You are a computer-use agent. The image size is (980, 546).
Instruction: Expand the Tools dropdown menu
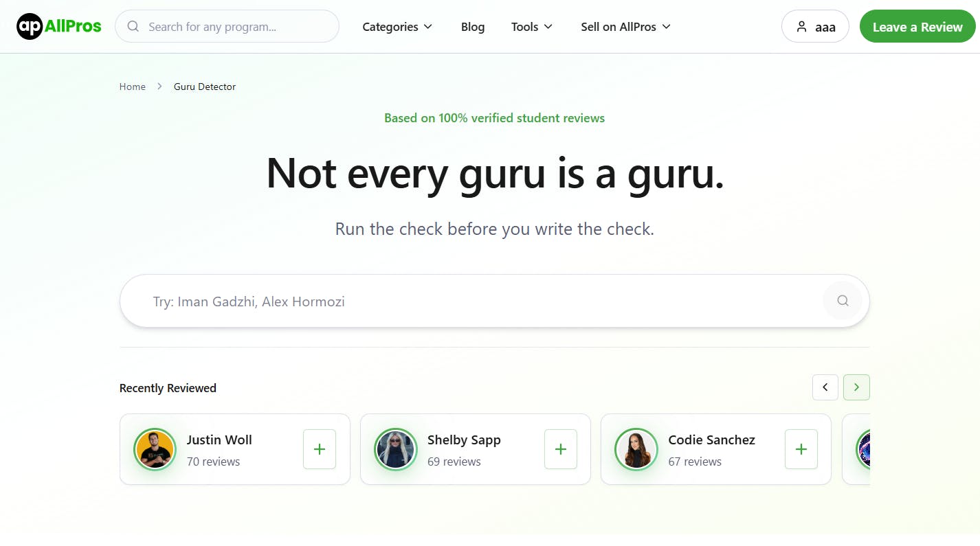tap(532, 27)
